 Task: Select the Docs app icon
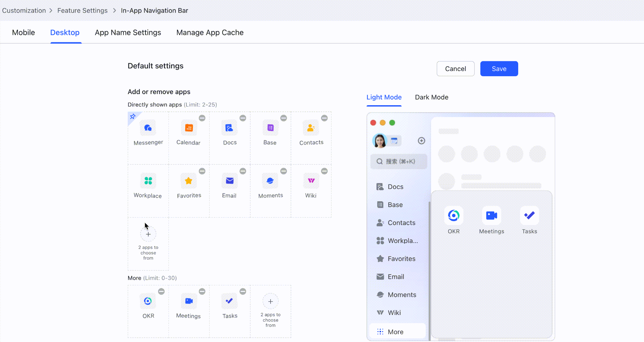[229, 128]
